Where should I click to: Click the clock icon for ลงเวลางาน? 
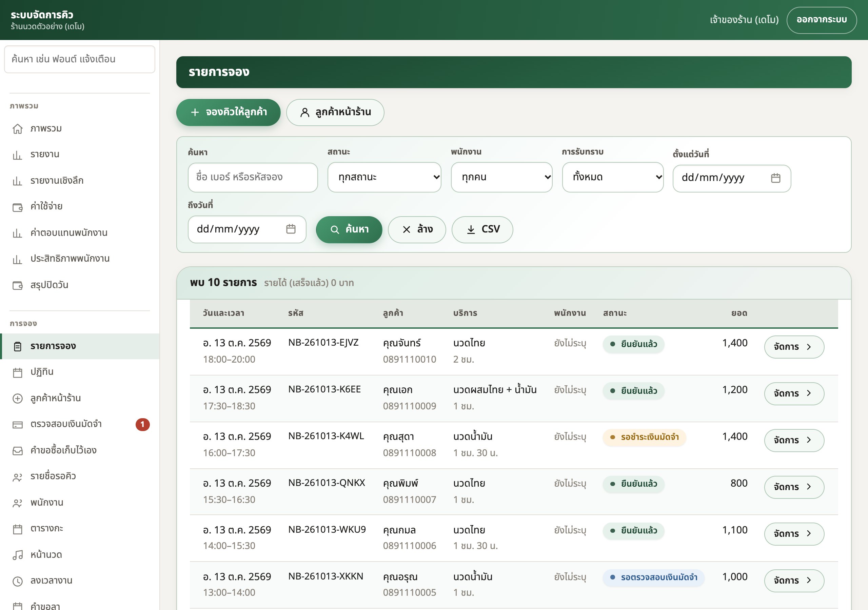click(x=17, y=581)
